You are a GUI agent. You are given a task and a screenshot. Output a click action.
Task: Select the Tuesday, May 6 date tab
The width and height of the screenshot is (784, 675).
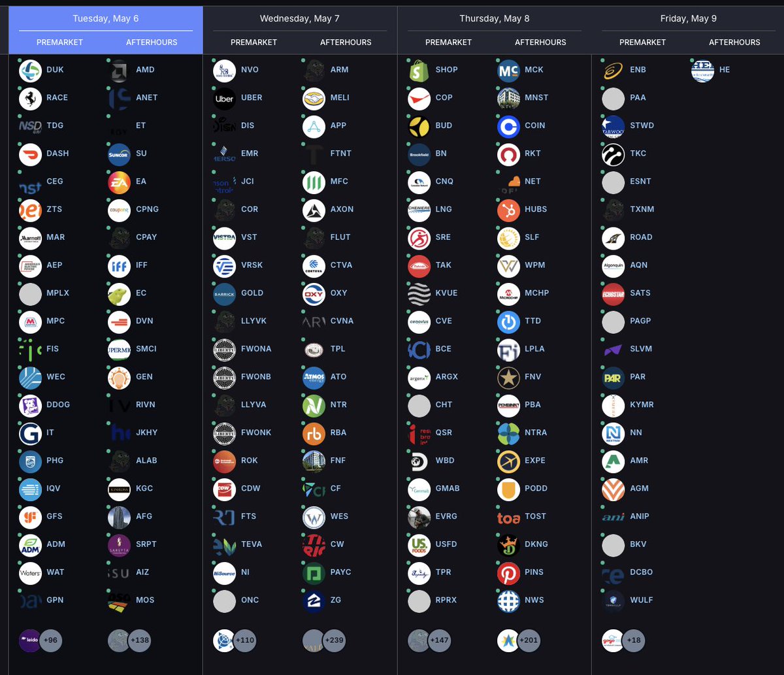106,18
